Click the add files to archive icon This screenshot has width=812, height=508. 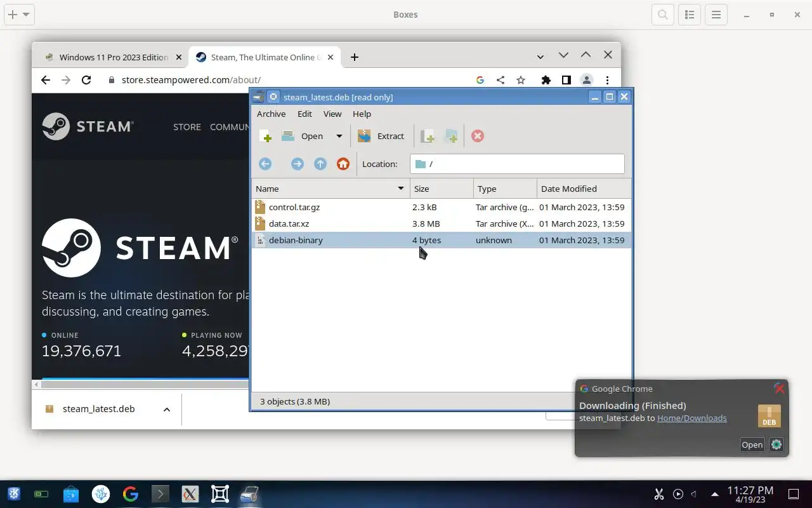[428, 137]
